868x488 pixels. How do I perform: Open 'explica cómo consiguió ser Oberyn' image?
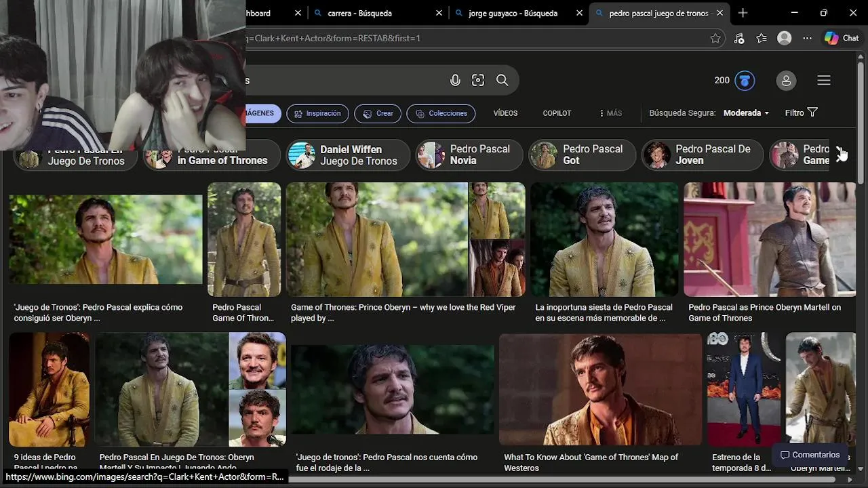tap(106, 240)
